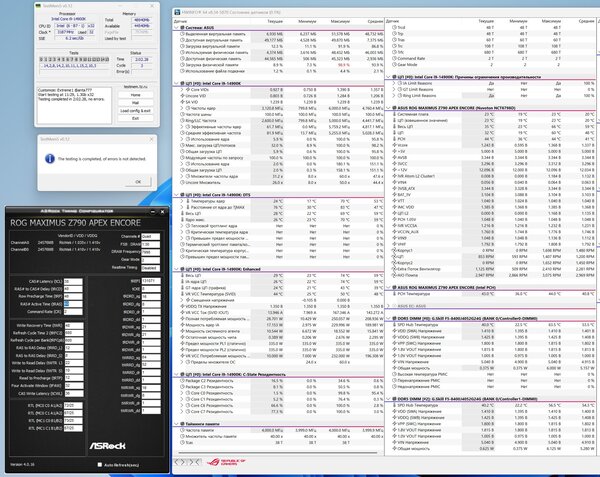Click the Минимум column header in left panel
Viewport: 600px width, 477px height.
(x=307, y=21)
